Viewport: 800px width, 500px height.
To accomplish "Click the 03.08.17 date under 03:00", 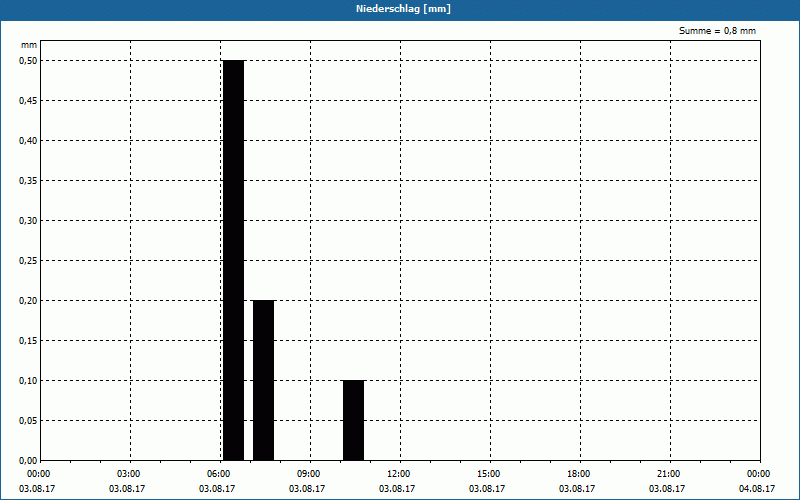I will [127, 489].
